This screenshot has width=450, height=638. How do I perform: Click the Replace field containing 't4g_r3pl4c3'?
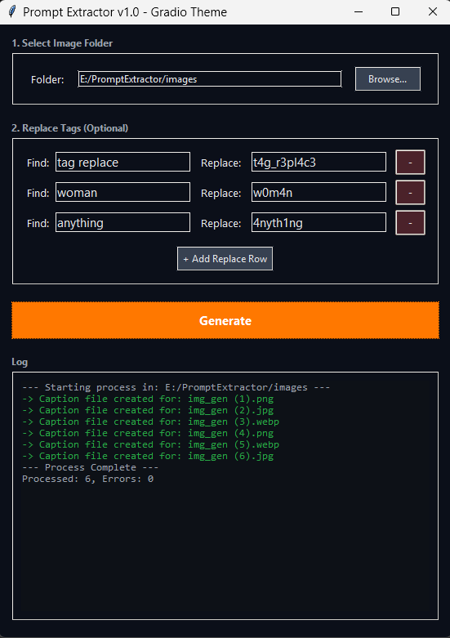tap(319, 162)
